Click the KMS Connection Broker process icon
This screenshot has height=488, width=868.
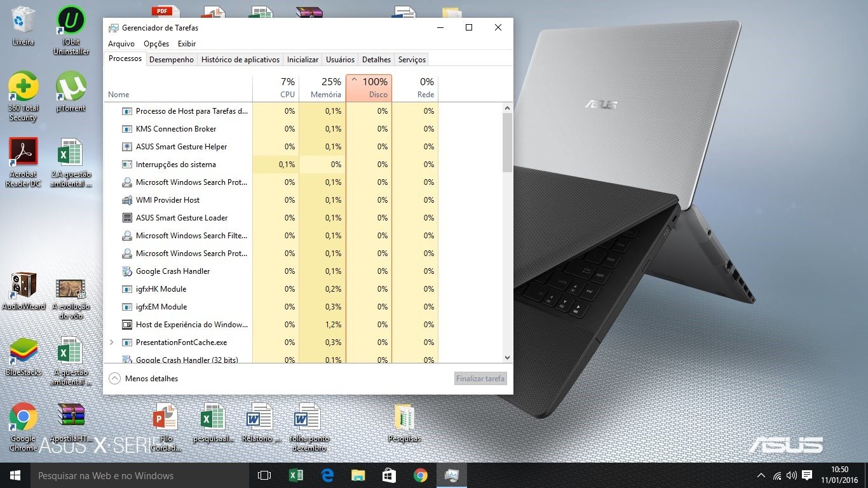coord(126,129)
